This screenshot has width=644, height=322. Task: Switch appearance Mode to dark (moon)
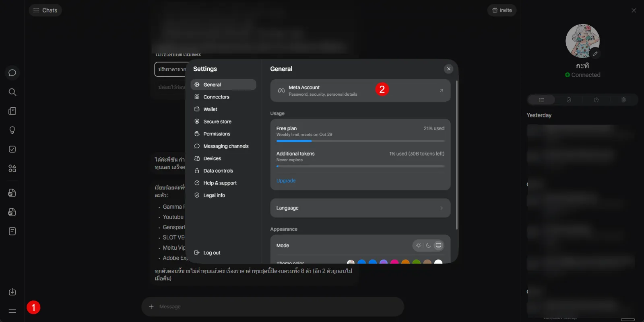(429, 245)
